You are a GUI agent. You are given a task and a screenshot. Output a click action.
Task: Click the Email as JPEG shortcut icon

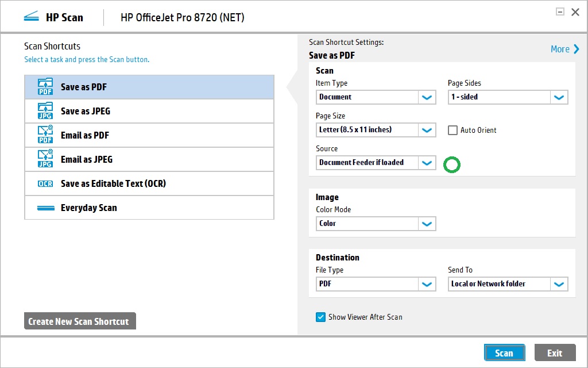45,159
